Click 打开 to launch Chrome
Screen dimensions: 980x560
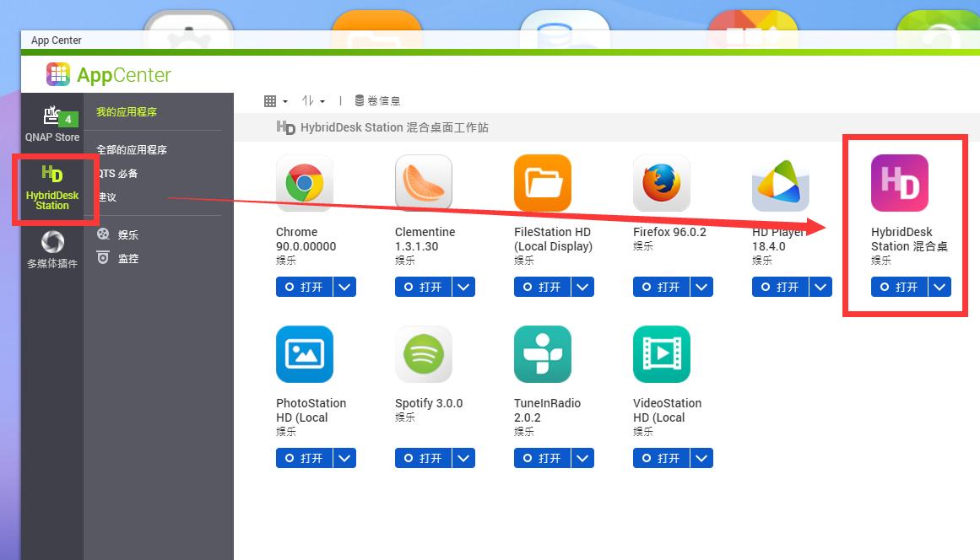pyautogui.click(x=305, y=288)
